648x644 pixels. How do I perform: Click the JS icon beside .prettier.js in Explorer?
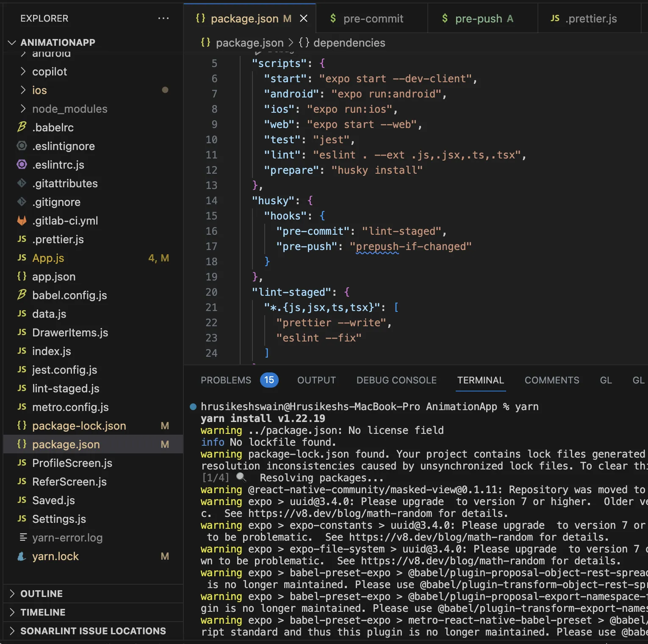pyautogui.click(x=22, y=239)
